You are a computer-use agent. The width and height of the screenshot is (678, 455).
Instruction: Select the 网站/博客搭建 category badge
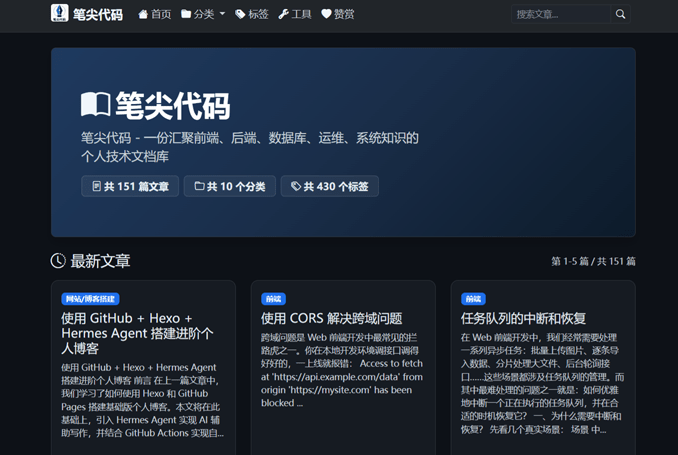pyautogui.click(x=90, y=299)
